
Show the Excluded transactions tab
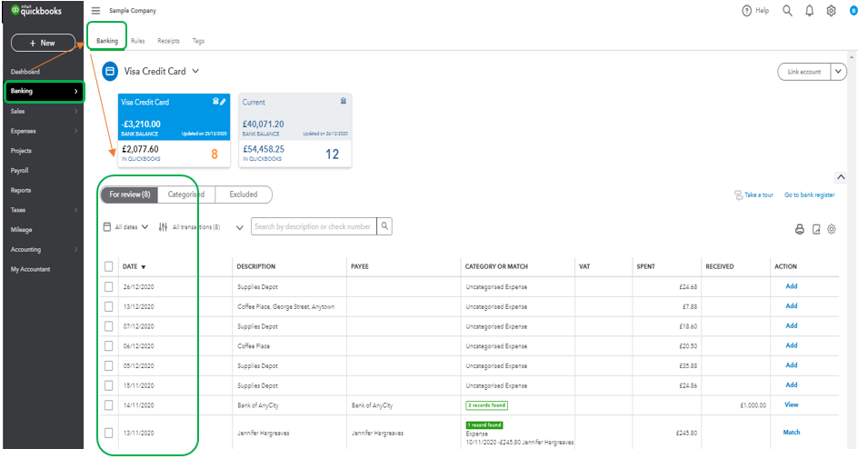point(244,195)
